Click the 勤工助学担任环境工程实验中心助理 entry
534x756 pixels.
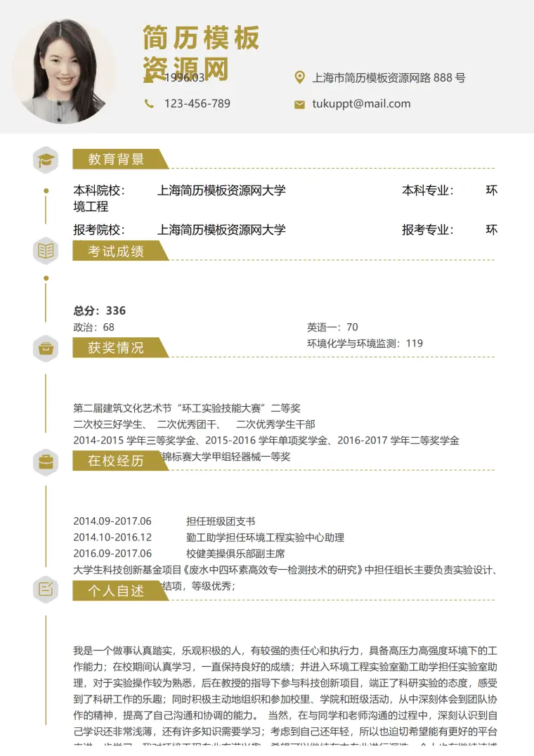[266, 537]
